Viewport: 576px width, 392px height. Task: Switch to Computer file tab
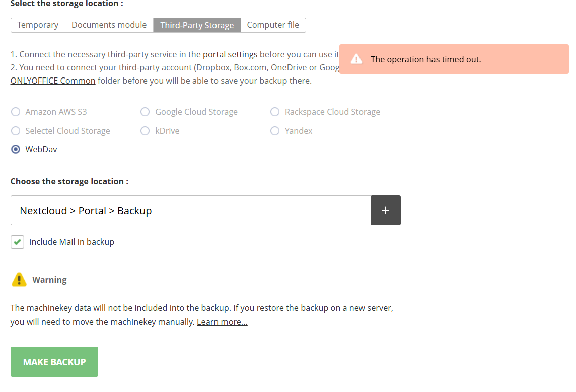tap(273, 25)
